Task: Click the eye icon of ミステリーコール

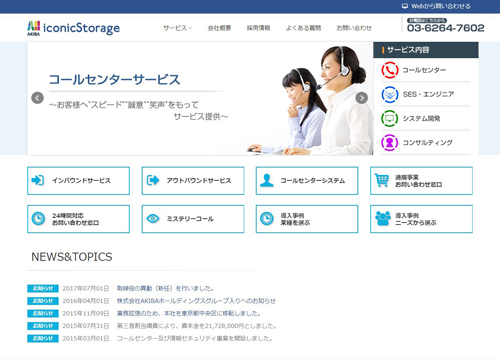Action: point(153,219)
